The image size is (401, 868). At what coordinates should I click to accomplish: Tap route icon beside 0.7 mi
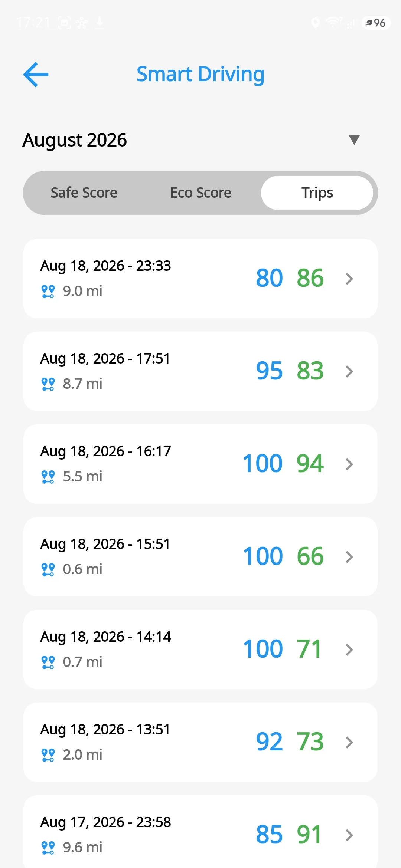(48, 662)
